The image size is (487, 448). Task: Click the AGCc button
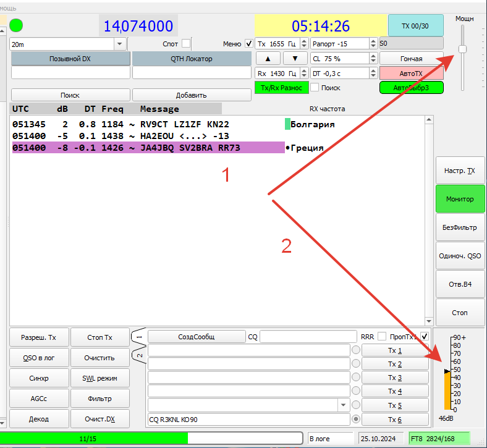coord(39,399)
